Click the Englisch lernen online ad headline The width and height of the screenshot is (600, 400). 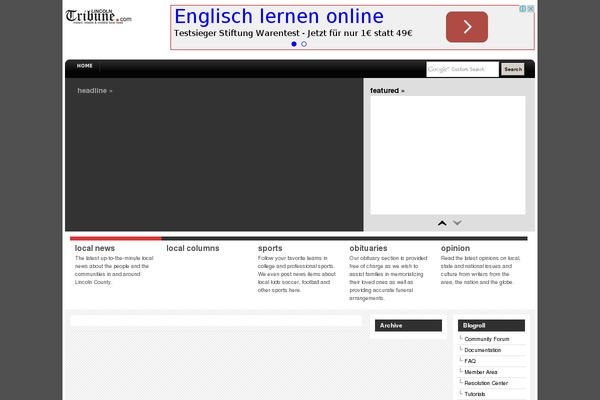(279, 16)
